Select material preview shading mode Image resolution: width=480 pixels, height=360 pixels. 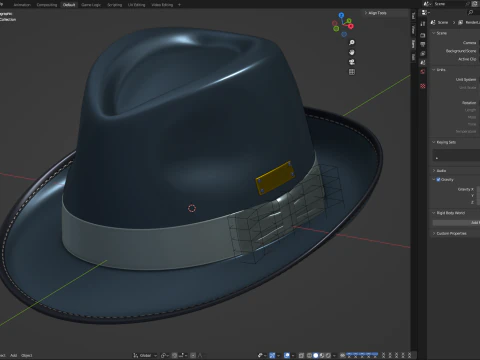coord(322,355)
